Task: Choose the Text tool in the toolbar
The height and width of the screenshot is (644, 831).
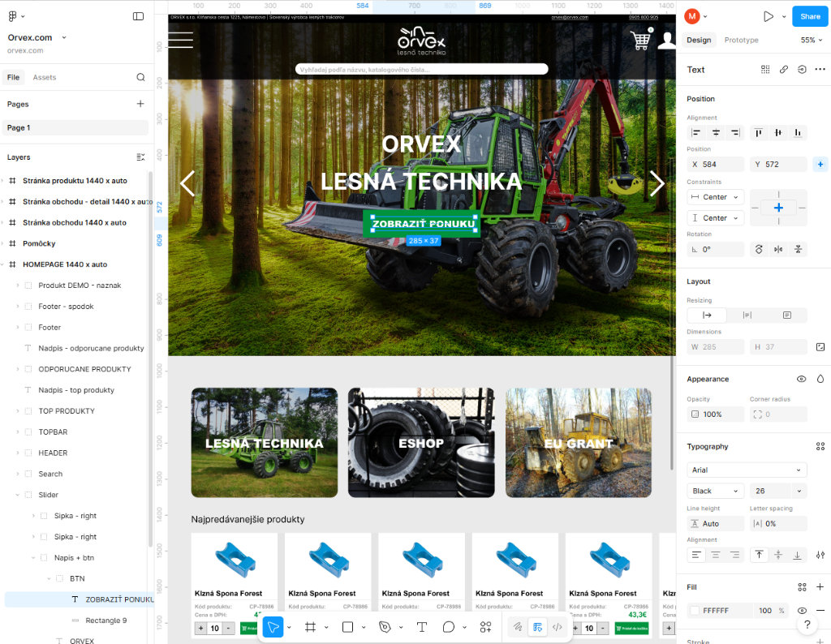Action: point(422,627)
